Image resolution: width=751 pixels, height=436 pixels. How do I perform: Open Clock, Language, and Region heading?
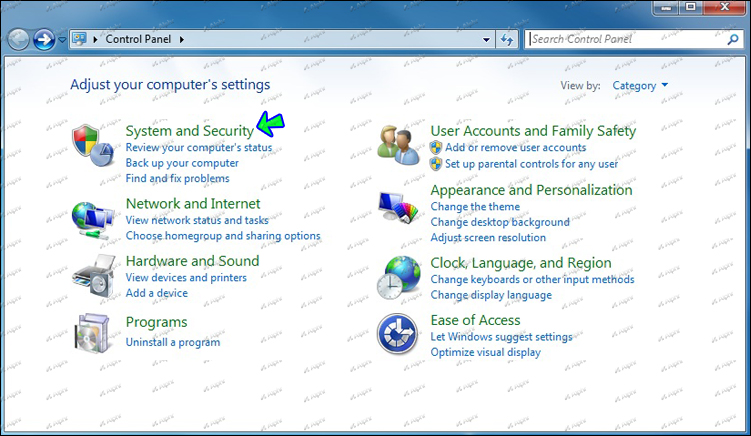[521, 263]
